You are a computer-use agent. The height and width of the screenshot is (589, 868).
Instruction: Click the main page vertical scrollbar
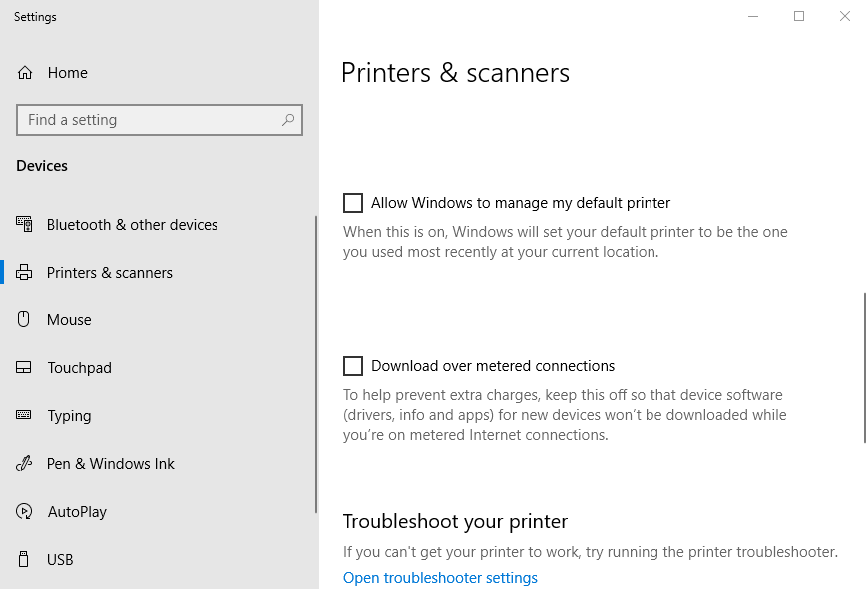[865, 368]
